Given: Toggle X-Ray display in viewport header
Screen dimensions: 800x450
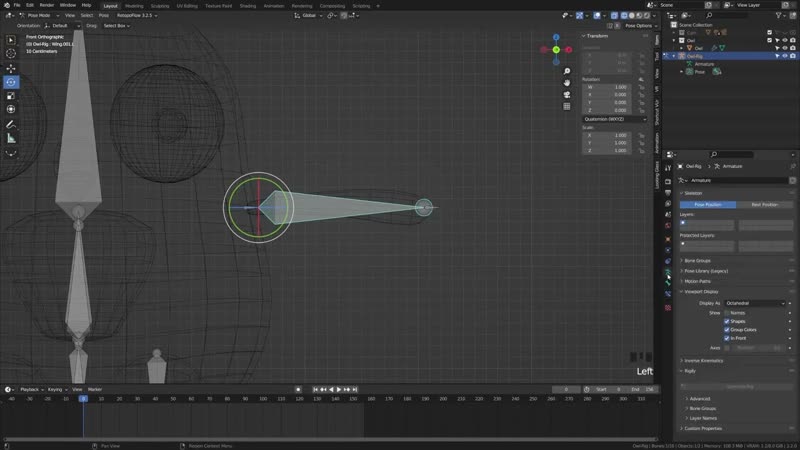Looking at the screenshot, I should tap(614, 16).
